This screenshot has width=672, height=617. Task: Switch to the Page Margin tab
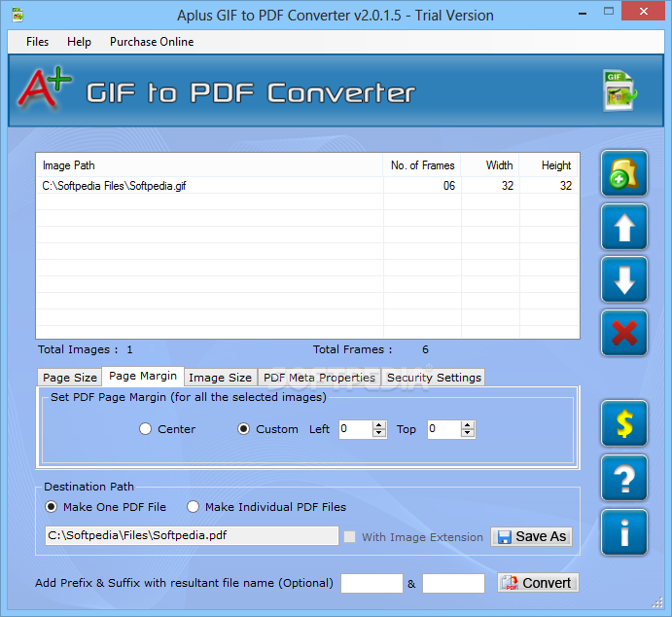[x=143, y=376]
